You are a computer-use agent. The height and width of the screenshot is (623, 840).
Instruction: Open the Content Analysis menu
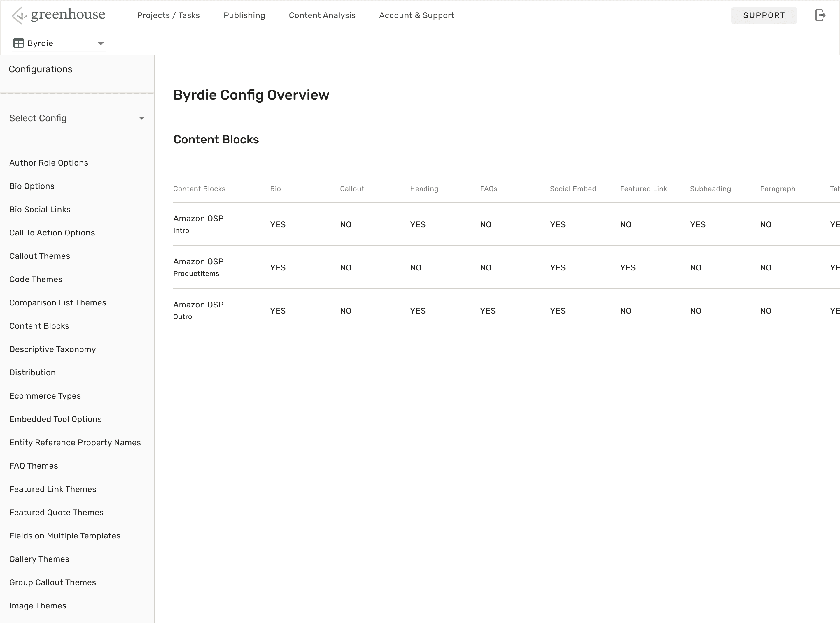coord(322,15)
